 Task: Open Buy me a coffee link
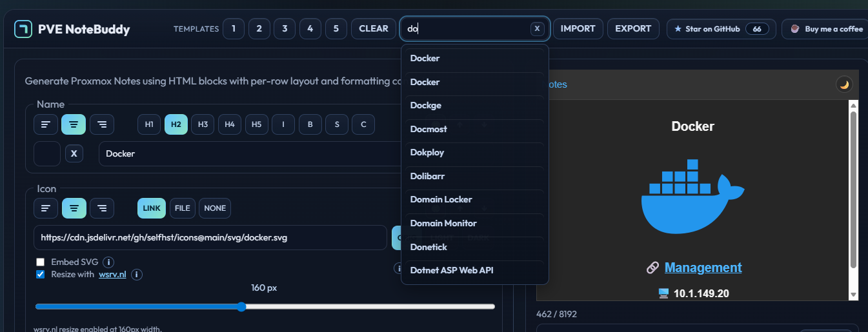(827, 29)
